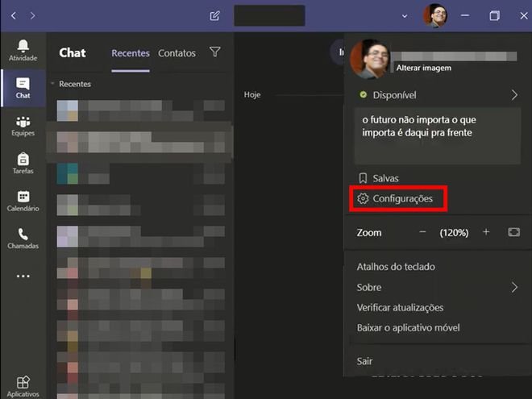
Task: Decrease zoom with minus button
Action: tap(422, 232)
